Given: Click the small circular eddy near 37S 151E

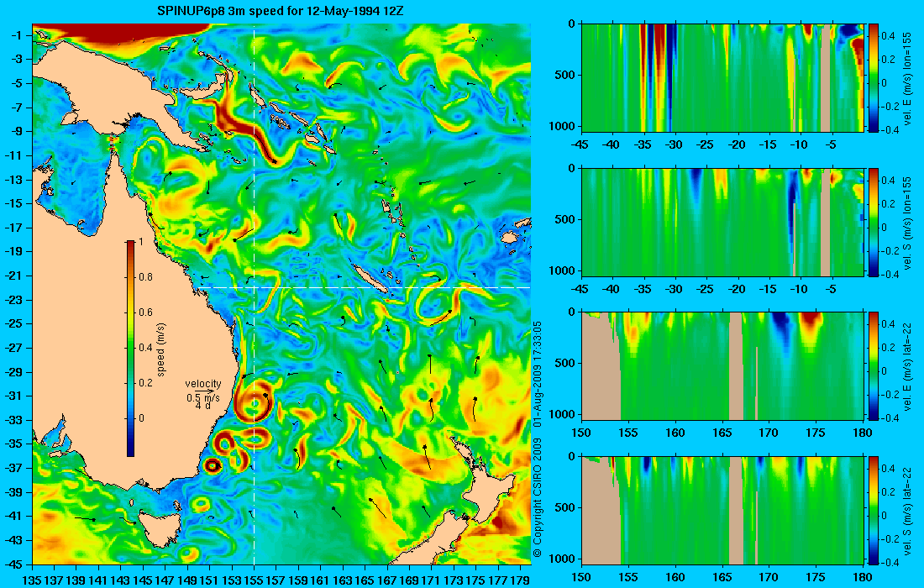Looking at the screenshot, I should (213, 466).
